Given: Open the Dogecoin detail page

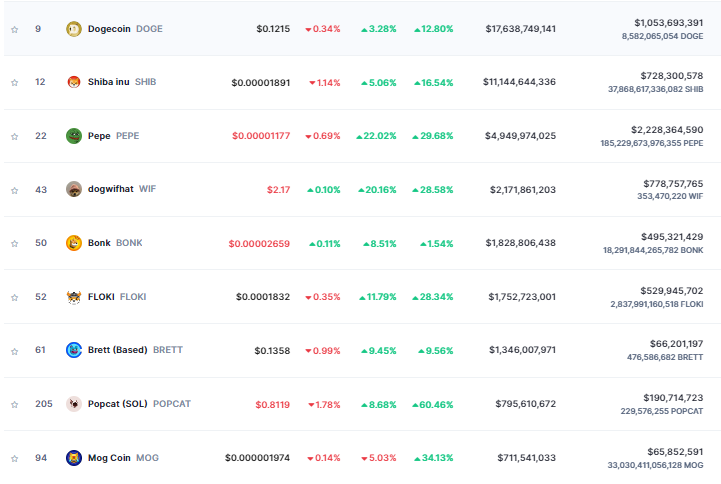Looking at the screenshot, I should [109, 29].
